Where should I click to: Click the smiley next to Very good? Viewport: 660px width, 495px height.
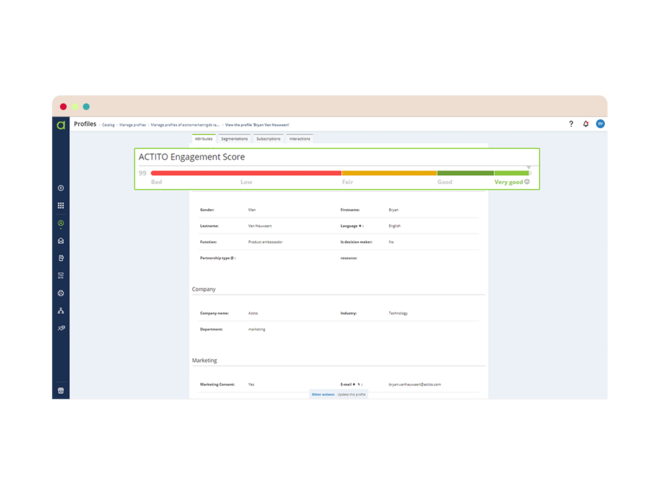click(x=527, y=182)
